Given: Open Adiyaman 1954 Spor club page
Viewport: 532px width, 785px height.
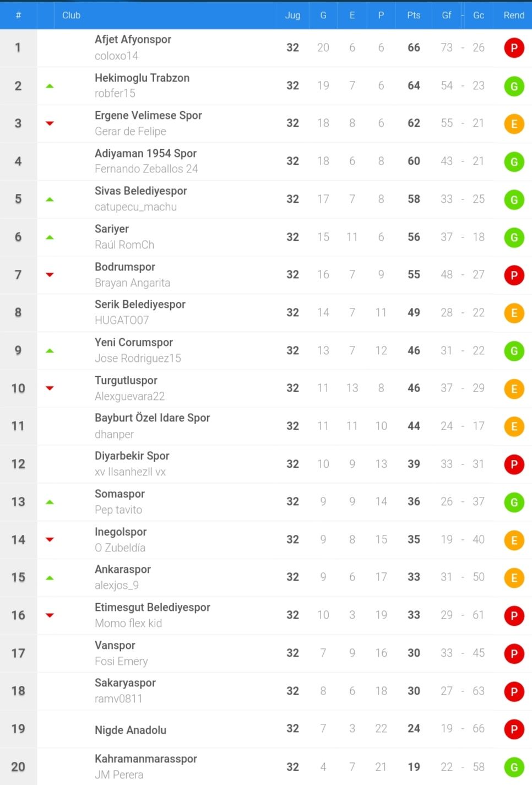Looking at the screenshot, I should pos(145,153).
